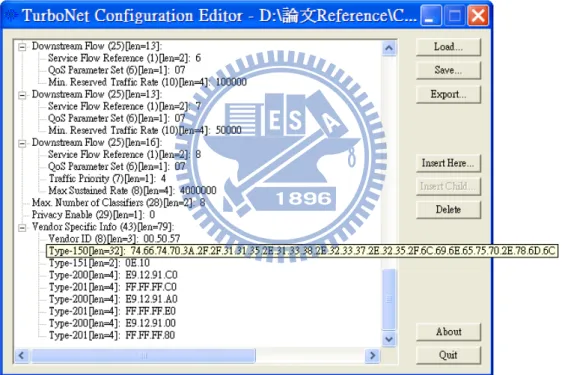Select Service Flow Reference value 8 row

[x=124, y=155]
